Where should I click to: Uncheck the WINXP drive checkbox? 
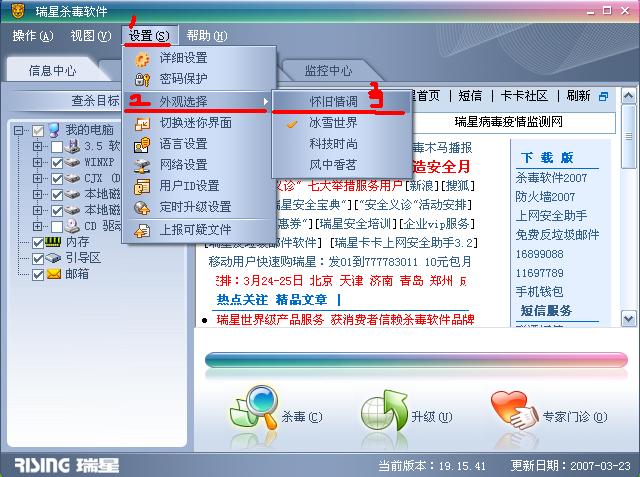[57, 163]
